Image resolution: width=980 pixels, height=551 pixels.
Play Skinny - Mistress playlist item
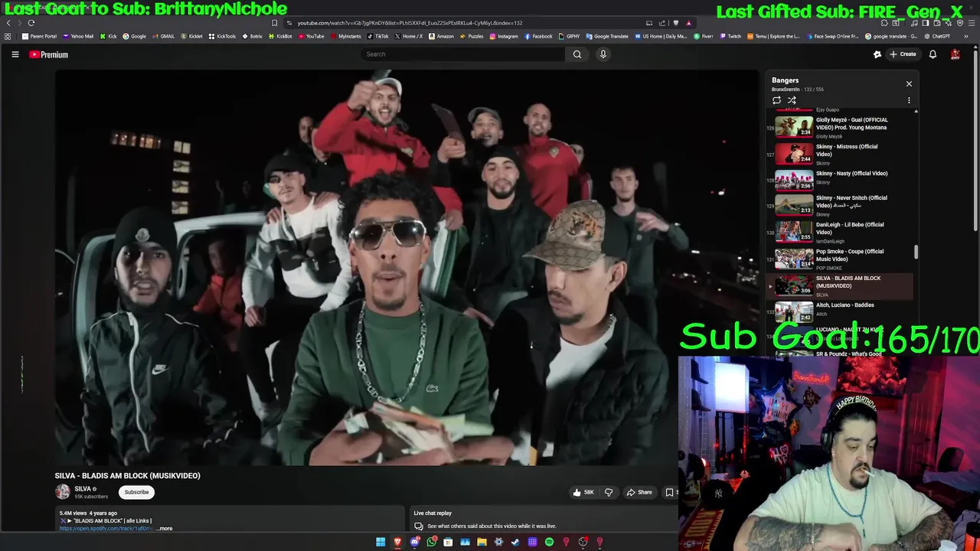pos(840,153)
